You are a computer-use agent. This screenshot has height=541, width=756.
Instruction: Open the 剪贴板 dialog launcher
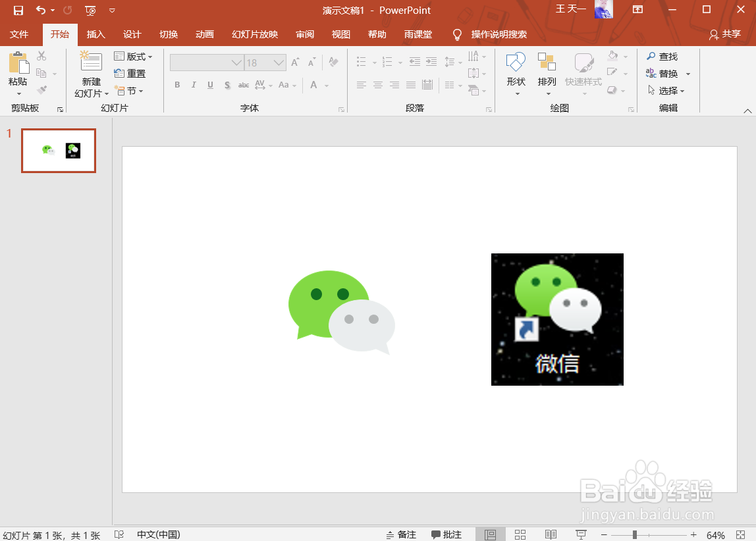[61, 110]
